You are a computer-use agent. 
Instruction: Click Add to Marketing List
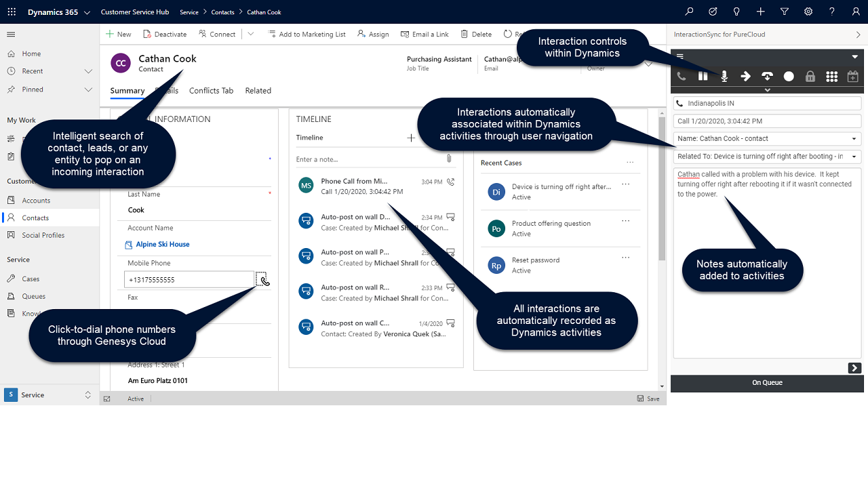pos(307,34)
